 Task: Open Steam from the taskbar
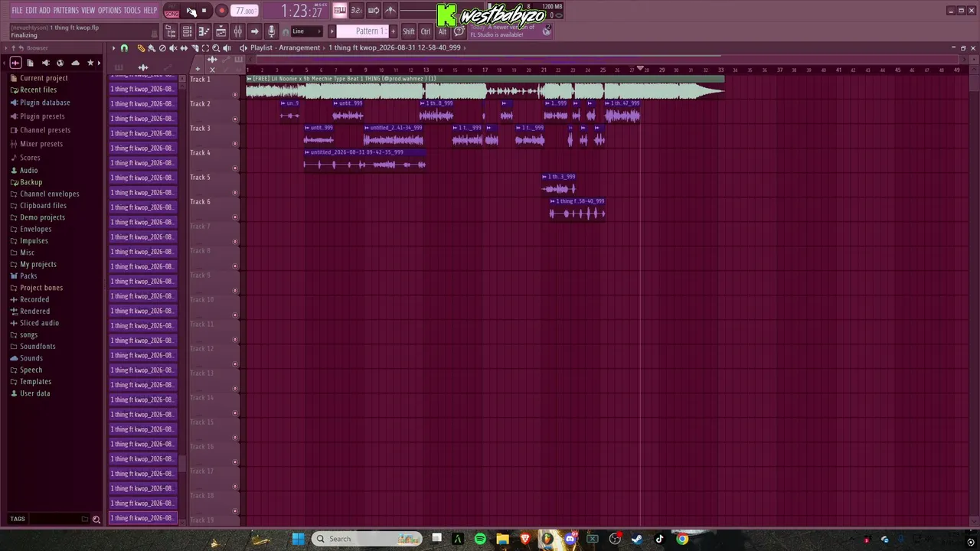click(x=637, y=539)
